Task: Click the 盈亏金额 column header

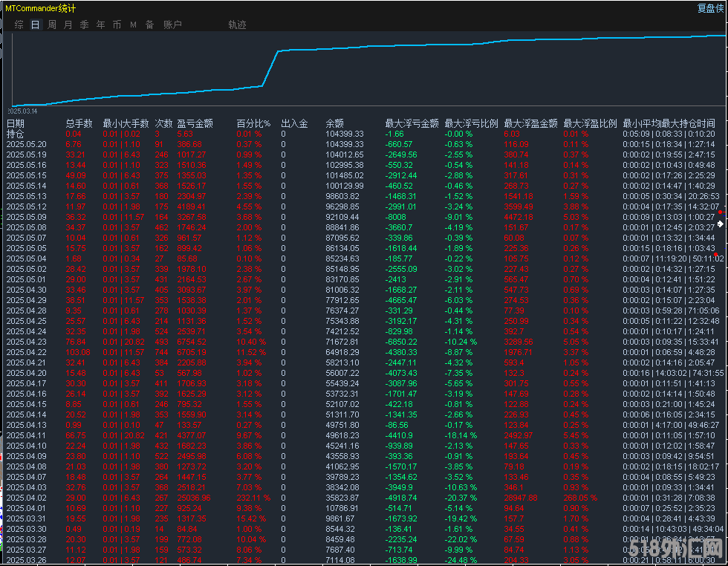Action: pyautogui.click(x=195, y=123)
